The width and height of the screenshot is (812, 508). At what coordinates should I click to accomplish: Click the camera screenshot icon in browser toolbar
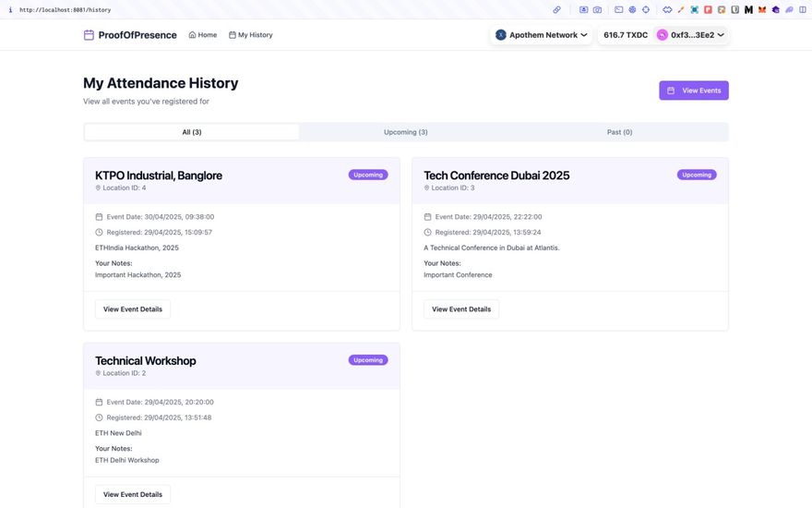pyautogui.click(x=597, y=9)
